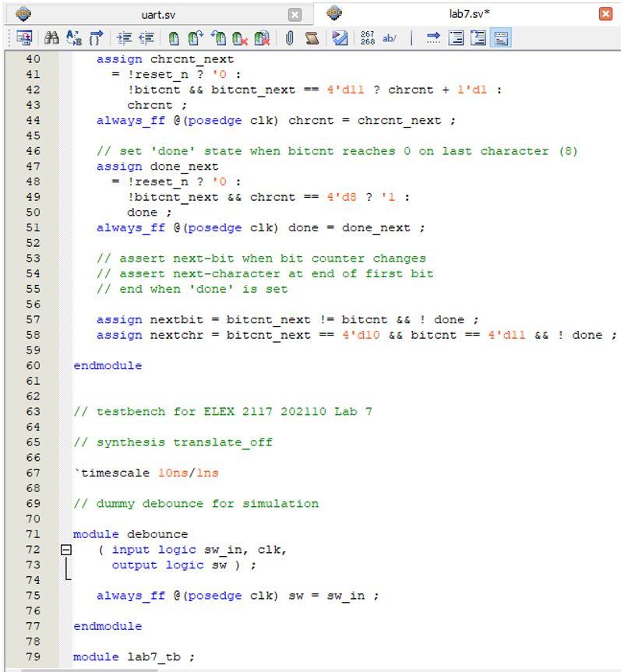Click comment 'dummy debounce for simulation'

click(x=196, y=503)
